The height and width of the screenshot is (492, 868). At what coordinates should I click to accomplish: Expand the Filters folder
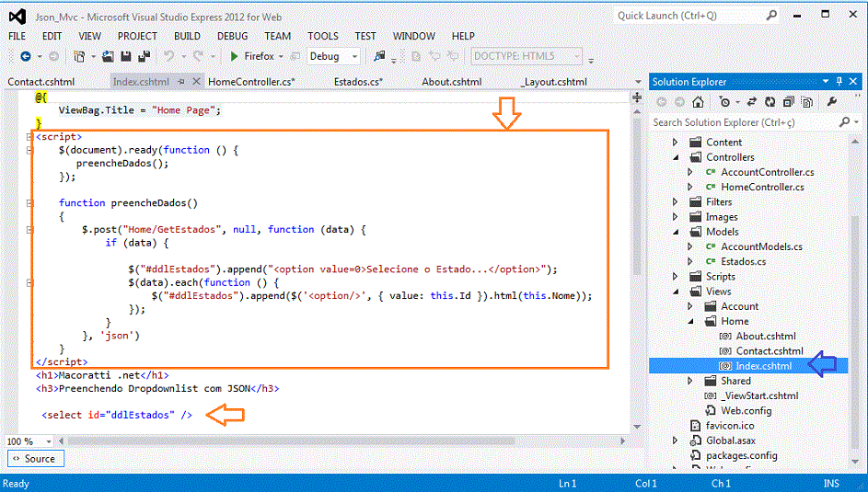[675, 201]
